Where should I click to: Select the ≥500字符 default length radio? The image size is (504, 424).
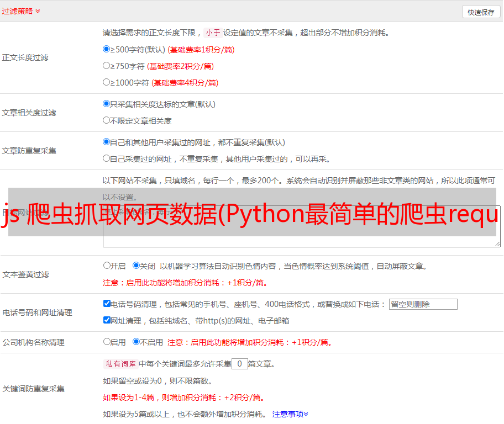107,49
